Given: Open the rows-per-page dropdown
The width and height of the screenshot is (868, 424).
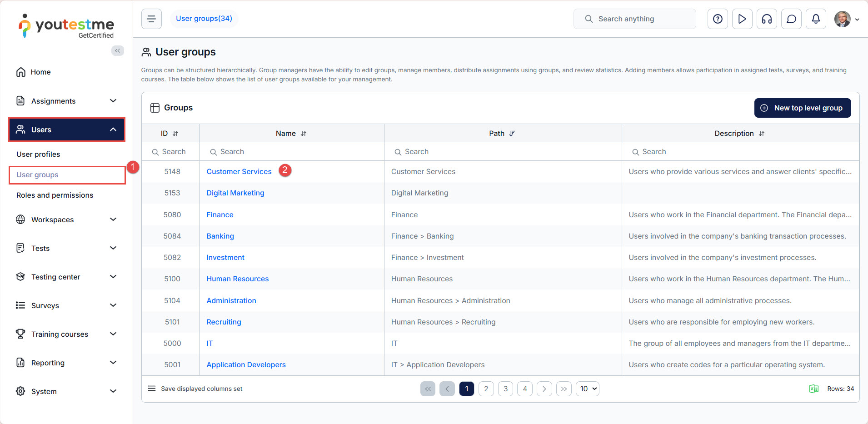Looking at the screenshot, I should (x=588, y=389).
